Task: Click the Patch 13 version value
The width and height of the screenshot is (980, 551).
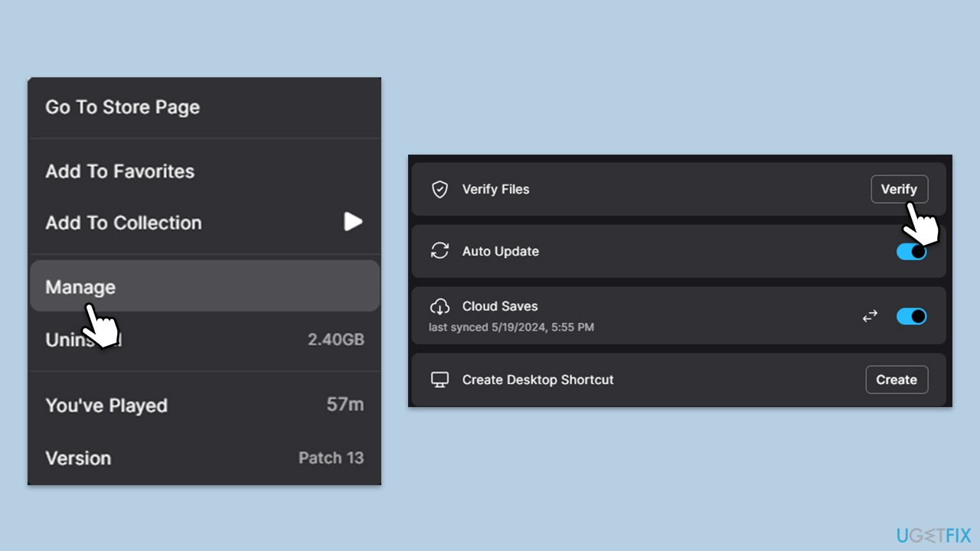Action: pyautogui.click(x=331, y=458)
